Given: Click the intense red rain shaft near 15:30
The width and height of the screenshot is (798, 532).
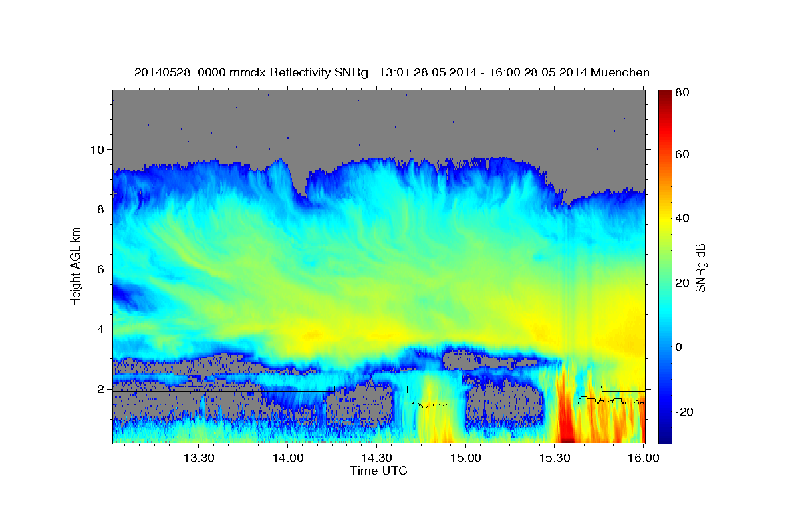Looking at the screenshot, I should point(565,416).
